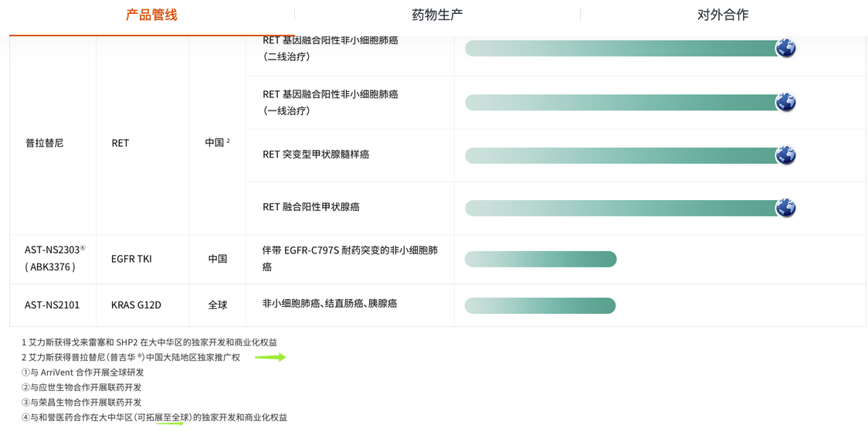This screenshot has height=432, width=868.
Task: Click the EGFR TKI target cell
Action: [x=131, y=259]
